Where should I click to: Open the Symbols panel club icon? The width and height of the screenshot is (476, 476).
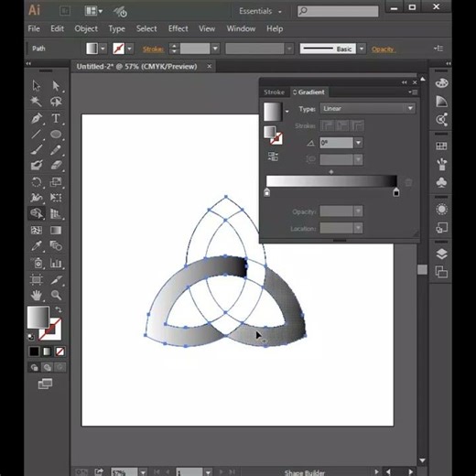441,182
